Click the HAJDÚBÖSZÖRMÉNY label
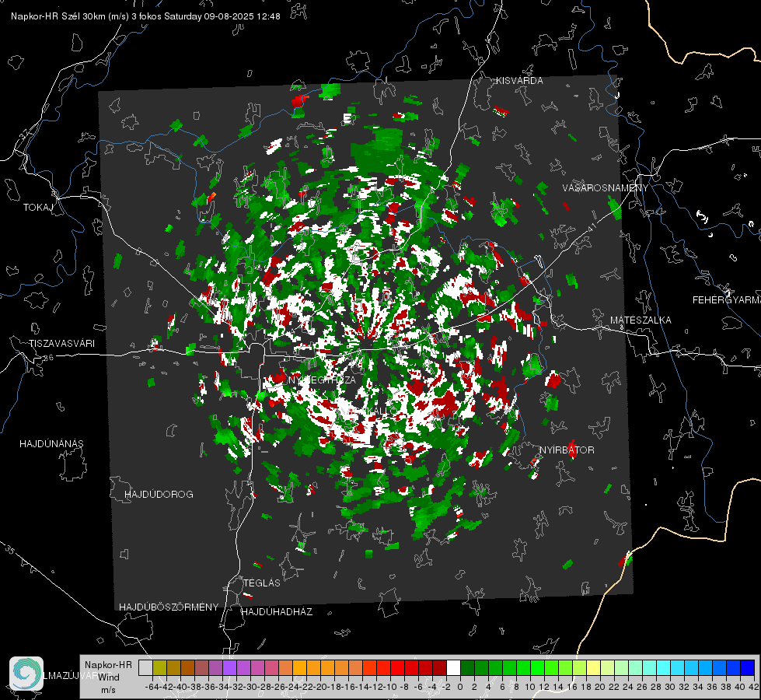The width and height of the screenshot is (761, 700). [169, 607]
